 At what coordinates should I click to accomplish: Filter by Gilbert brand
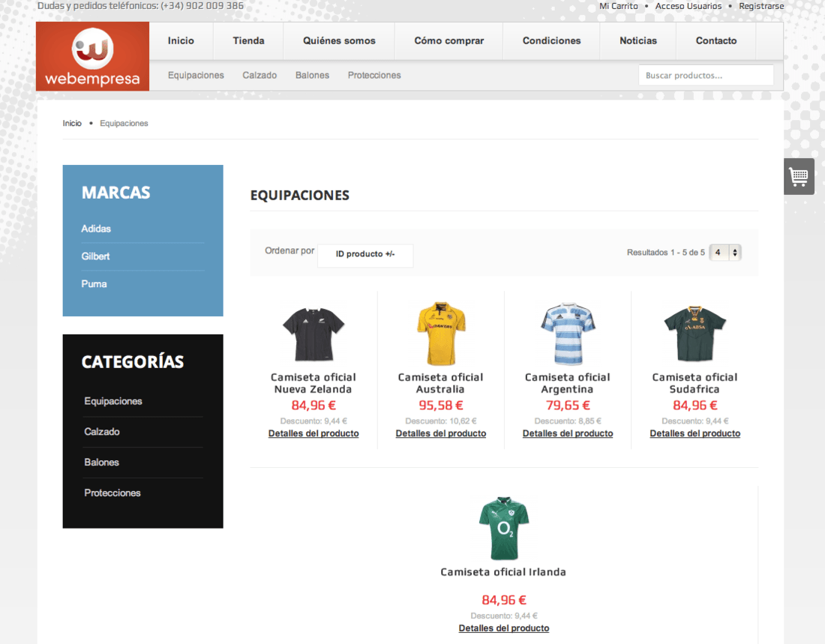coord(95,256)
